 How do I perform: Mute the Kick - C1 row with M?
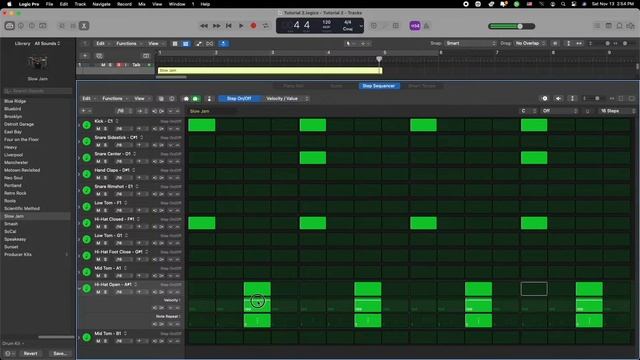(x=98, y=129)
